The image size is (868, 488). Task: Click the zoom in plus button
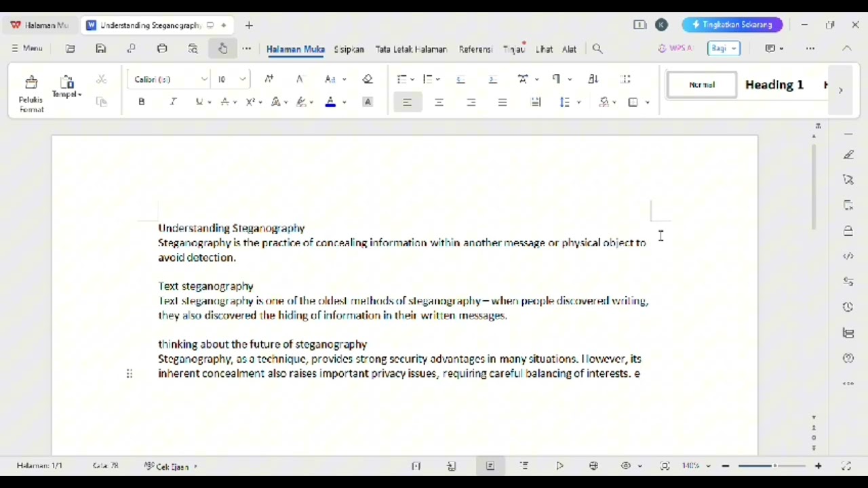point(818,466)
